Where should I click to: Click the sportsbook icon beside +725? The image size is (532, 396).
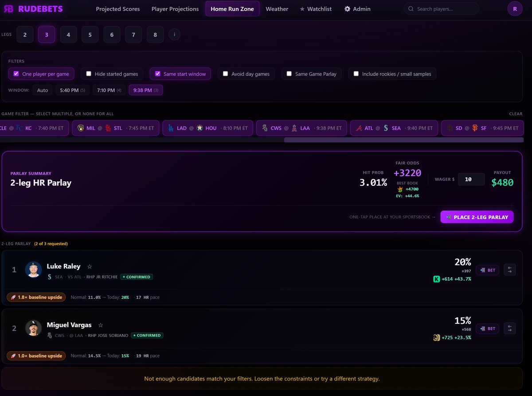tap(437, 337)
